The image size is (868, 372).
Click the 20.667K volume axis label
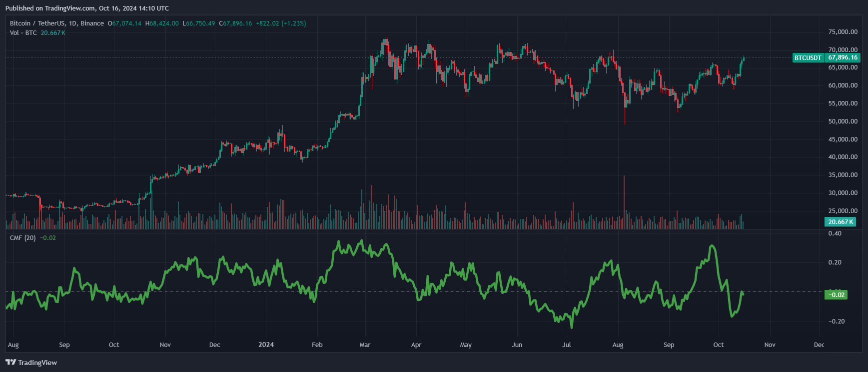click(840, 221)
